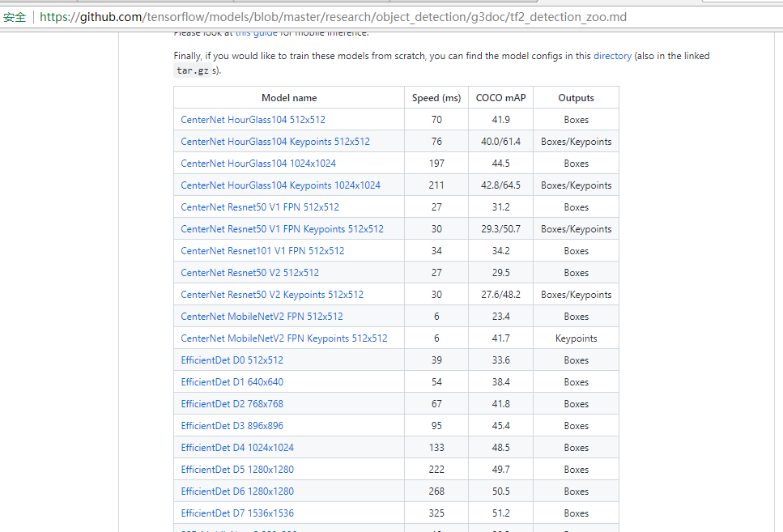This screenshot has height=532, width=783.
Task: Click COCO mAP value 50.5
Action: coord(501,492)
